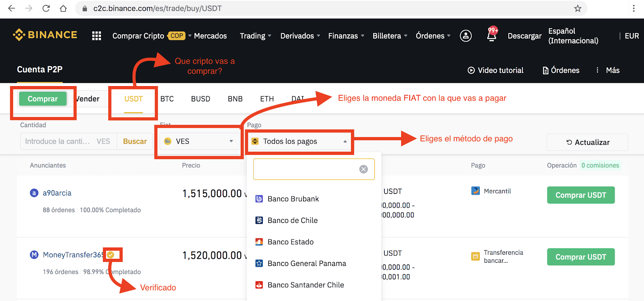Open the apps grid menu icon

pos(97,36)
